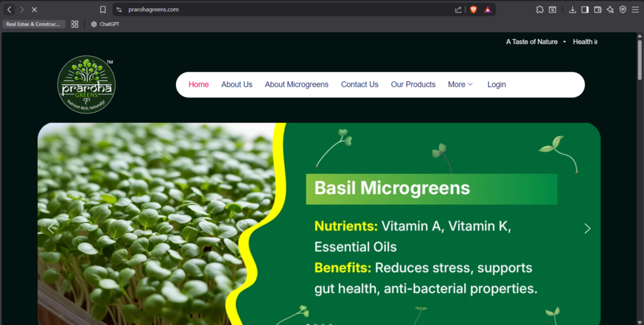Open About Microgreens menu item
This screenshot has height=325, width=644.
coord(297,84)
